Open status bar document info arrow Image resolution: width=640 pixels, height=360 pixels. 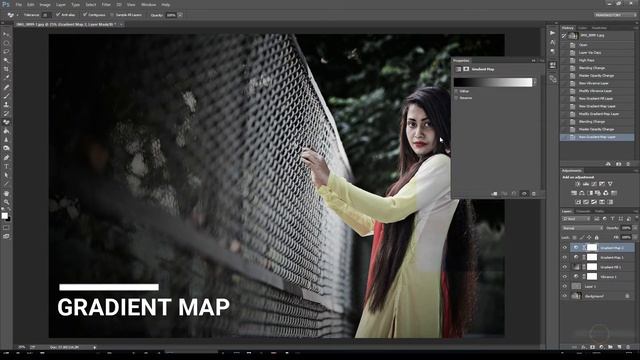pos(95,347)
